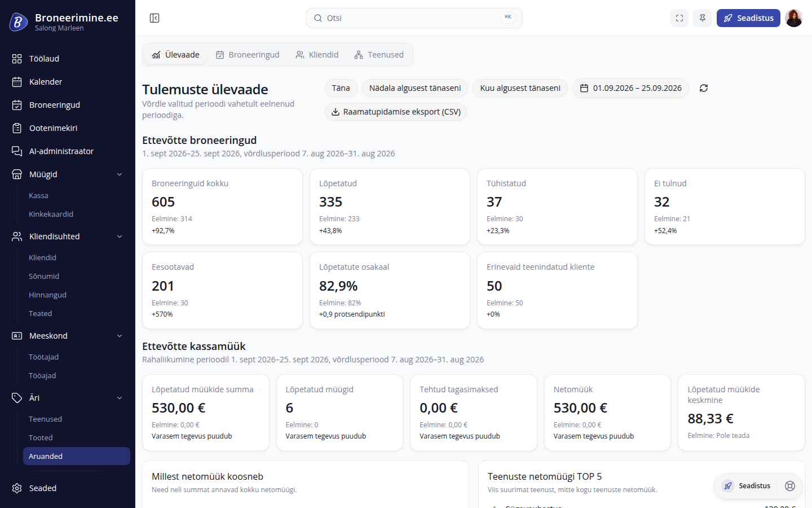The image size is (812, 508).
Task: Open Teenused under Äri in sidebar
Action: tap(77, 419)
